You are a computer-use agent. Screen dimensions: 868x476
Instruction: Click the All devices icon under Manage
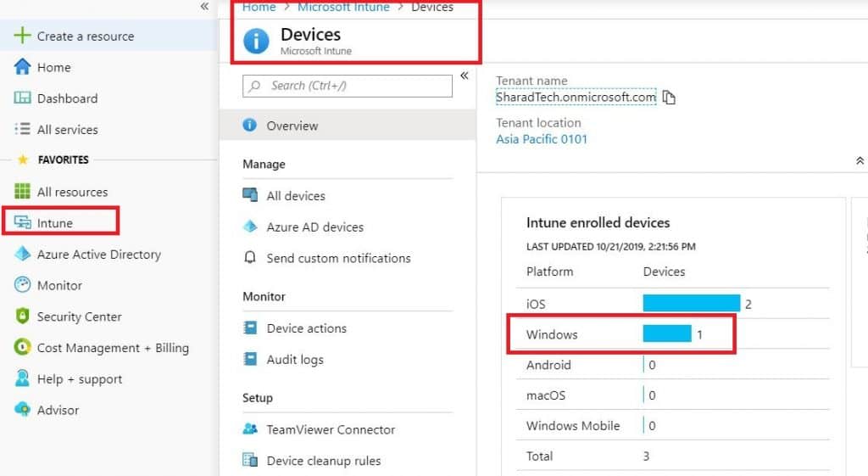pyautogui.click(x=250, y=195)
